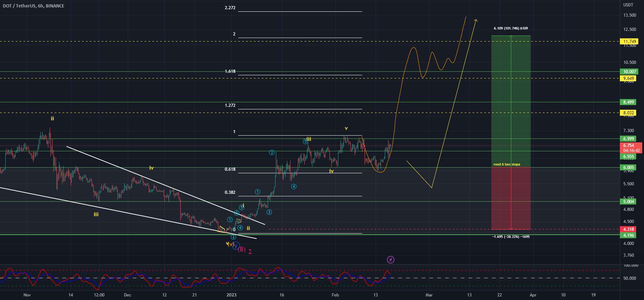Click the Dec date on time axis
Screen dimensions: 644x300
click(127, 295)
